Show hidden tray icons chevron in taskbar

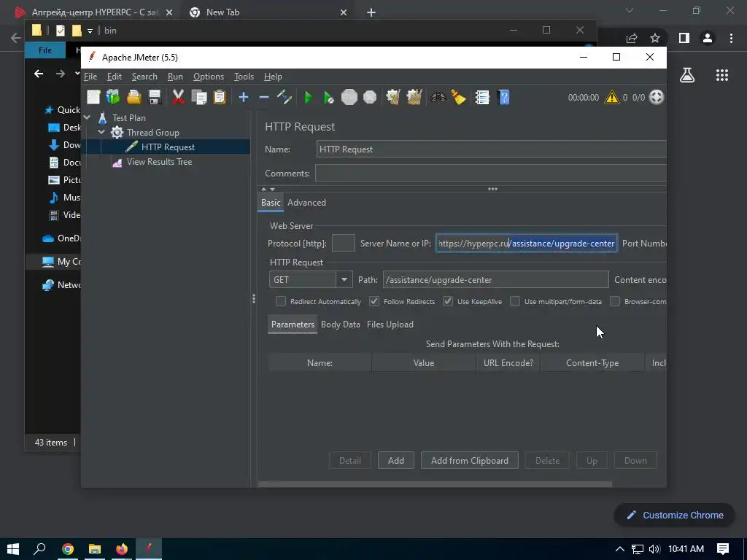[x=620, y=549]
